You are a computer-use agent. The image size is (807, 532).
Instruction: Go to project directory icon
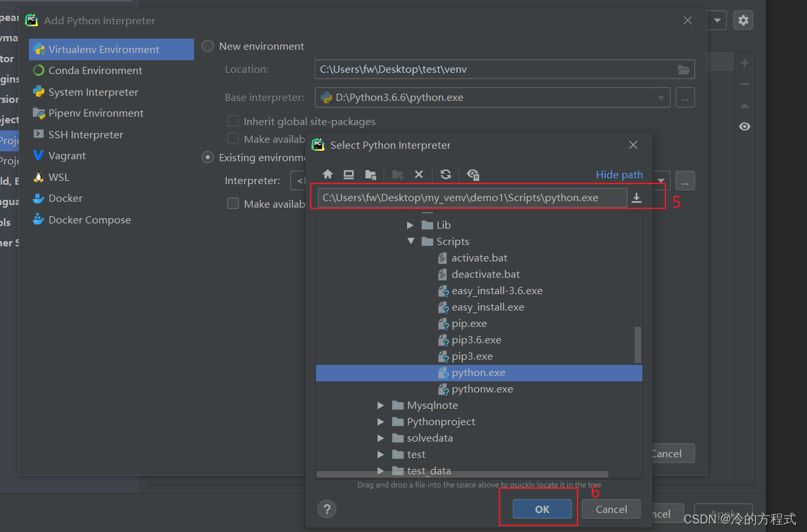click(x=370, y=174)
